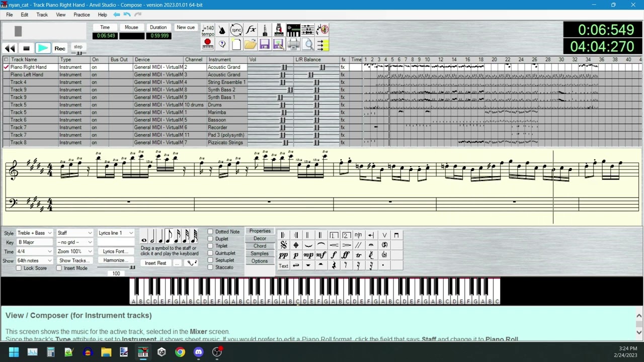Image resolution: width=644 pixels, height=362 pixels.
Task: Open the no grid dropdown
Action: point(74,242)
